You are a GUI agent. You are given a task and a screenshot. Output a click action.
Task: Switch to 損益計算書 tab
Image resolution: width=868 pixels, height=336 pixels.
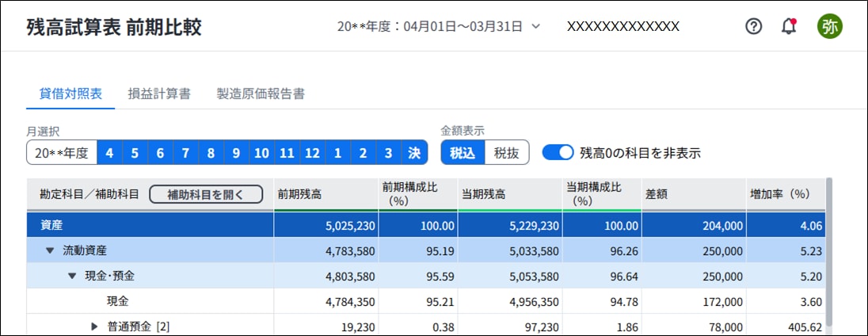pyautogui.click(x=159, y=94)
